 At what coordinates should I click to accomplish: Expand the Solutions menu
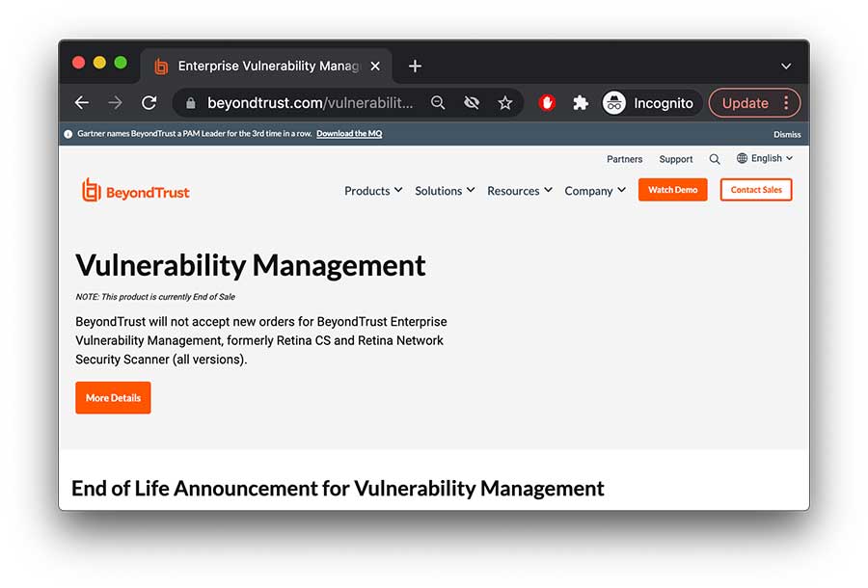pos(445,191)
